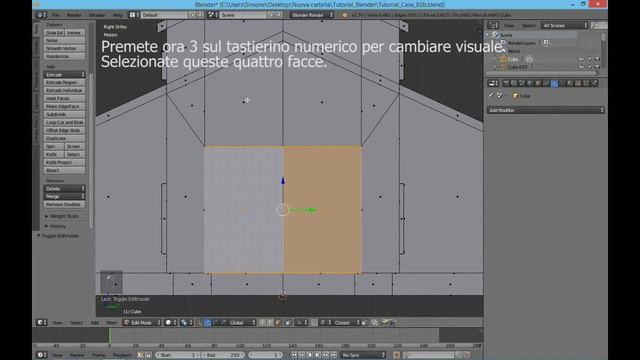This screenshot has height=360, width=640.
Task: Click the Blender logo icon in header
Action: (345, 15)
